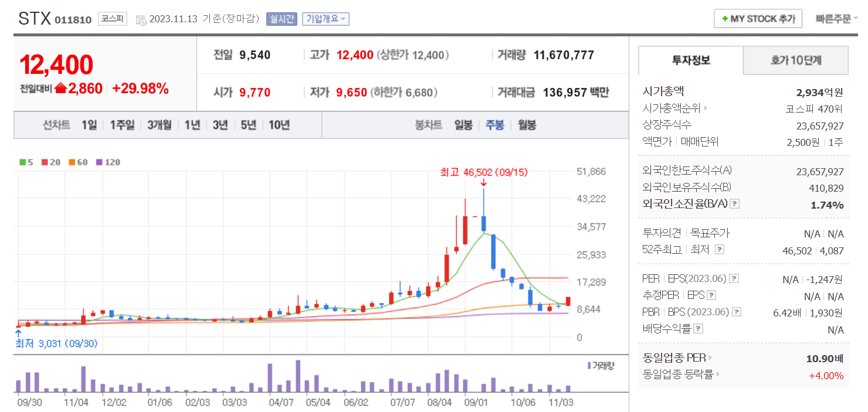The image size is (868, 412).
Task: Click help icon beside 배당수익률
Action: (699, 329)
